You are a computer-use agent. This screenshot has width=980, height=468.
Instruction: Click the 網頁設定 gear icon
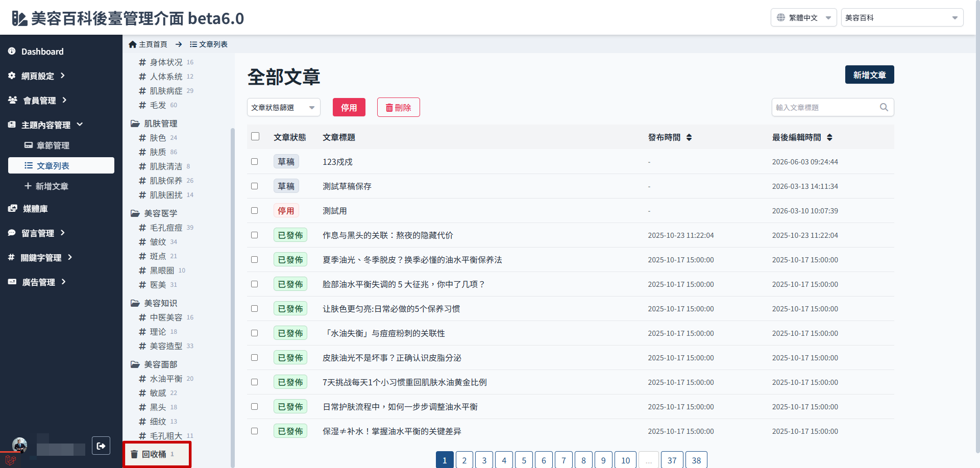12,76
